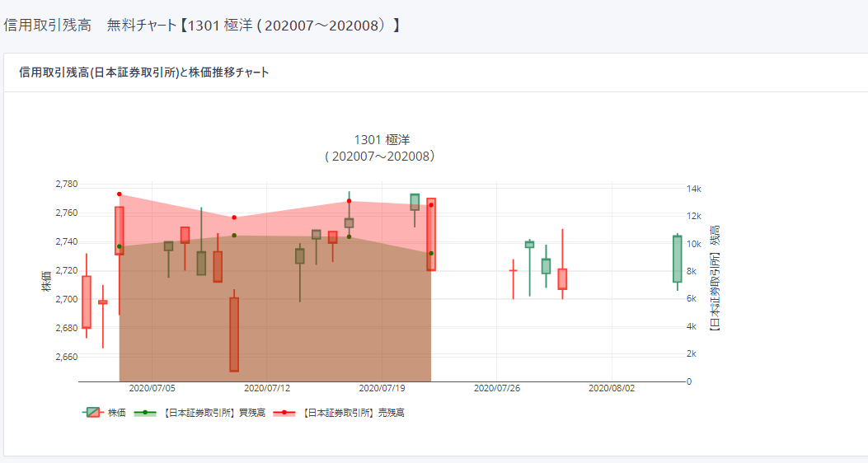Click the page heading 信用取引残高 無料チャート
Viewport: 868px width, 463px height.
[202, 25]
